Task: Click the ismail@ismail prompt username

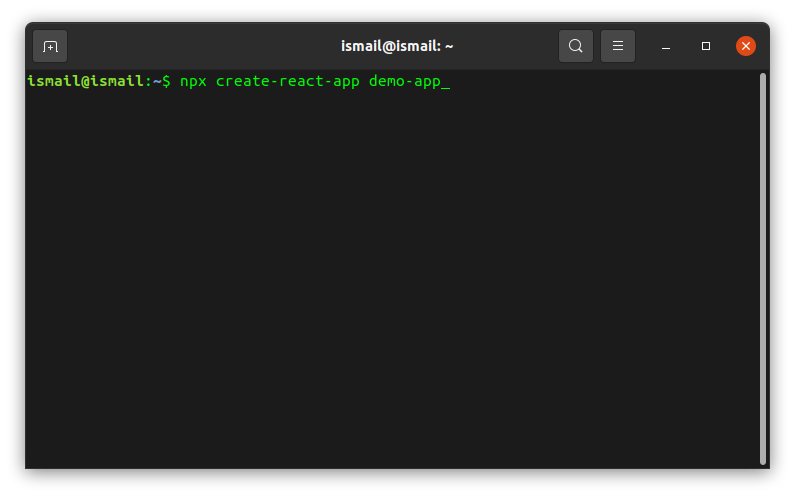Action: [x=86, y=82]
